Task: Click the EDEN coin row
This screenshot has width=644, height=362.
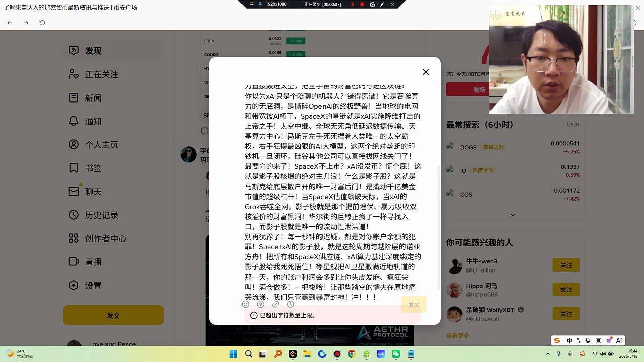Action: pyautogui.click(x=255, y=40)
